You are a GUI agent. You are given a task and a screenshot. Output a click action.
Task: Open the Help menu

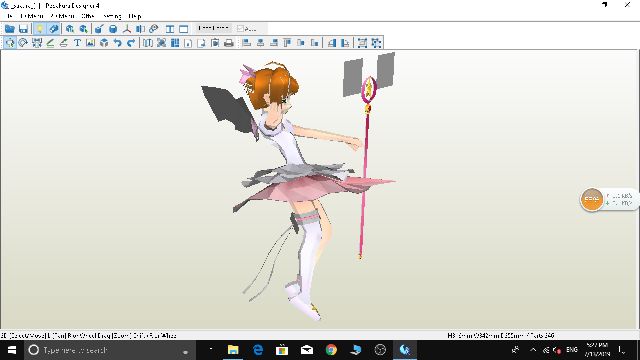(135, 16)
